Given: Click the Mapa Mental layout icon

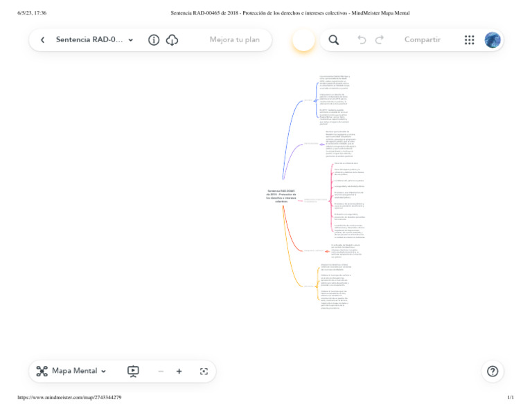Looking at the screenshot, I should click(42, 371).
